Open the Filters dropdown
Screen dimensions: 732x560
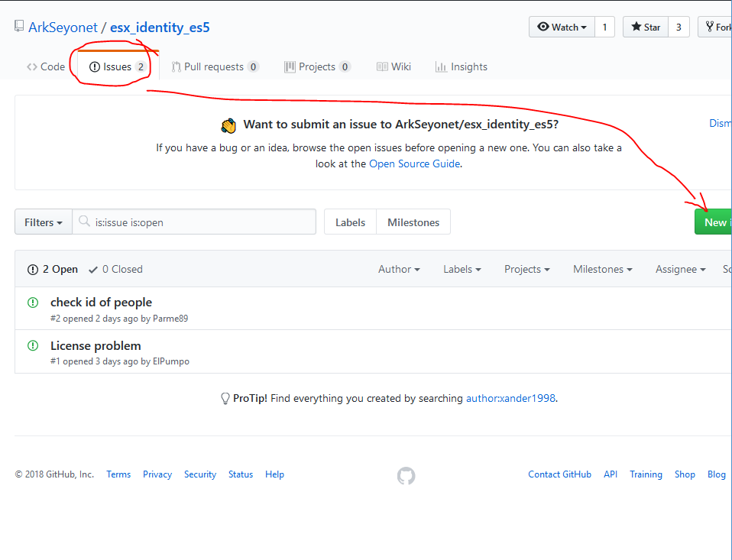(x=44, y=222)
